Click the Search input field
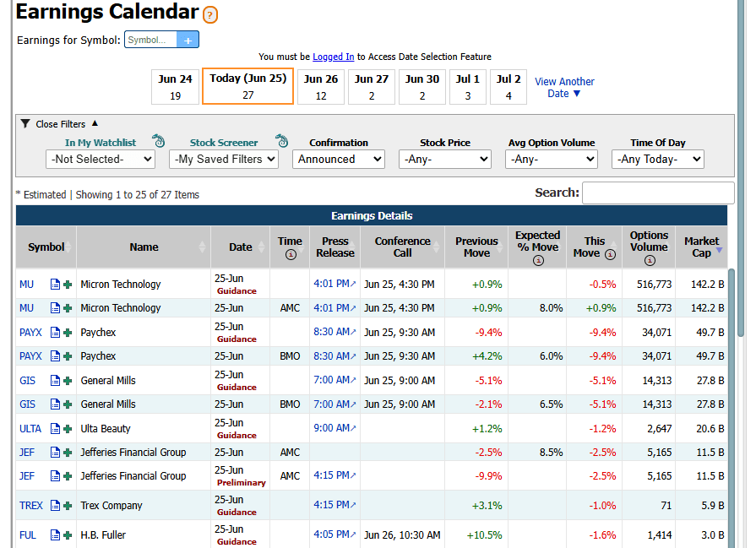This screenshot has width=756, height=548. pyautogui.click(x=658, y=193)
